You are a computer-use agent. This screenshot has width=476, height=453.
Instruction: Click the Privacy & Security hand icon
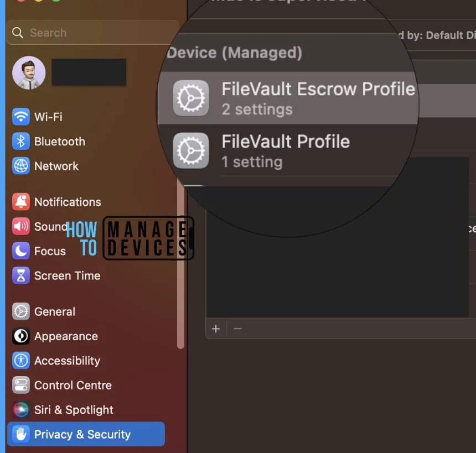pyautogui.click(x=21, y=434)
